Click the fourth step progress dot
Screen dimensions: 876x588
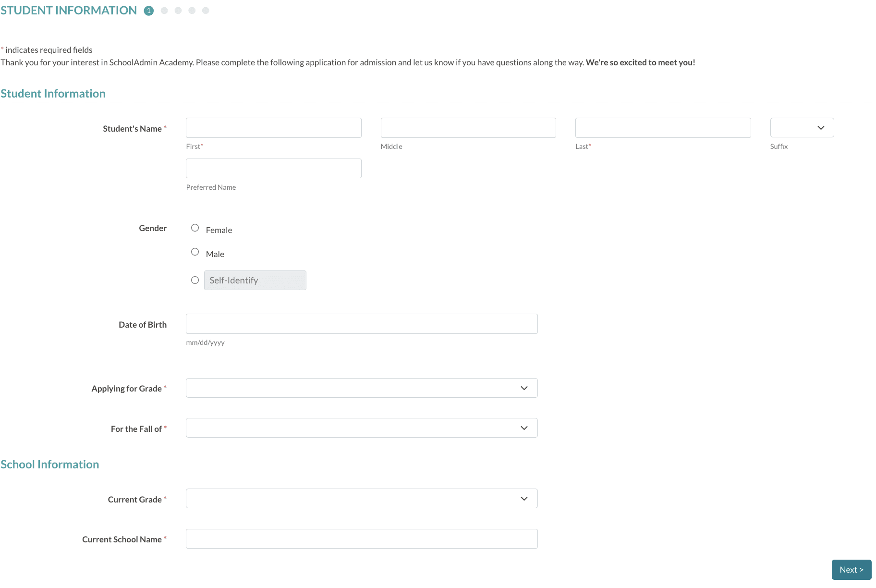pos(192,11)
